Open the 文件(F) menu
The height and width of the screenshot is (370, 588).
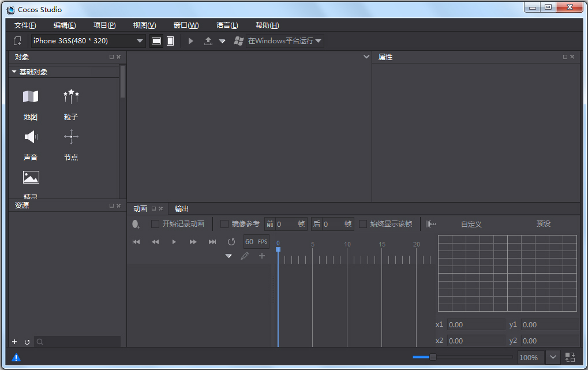[25, 25]
